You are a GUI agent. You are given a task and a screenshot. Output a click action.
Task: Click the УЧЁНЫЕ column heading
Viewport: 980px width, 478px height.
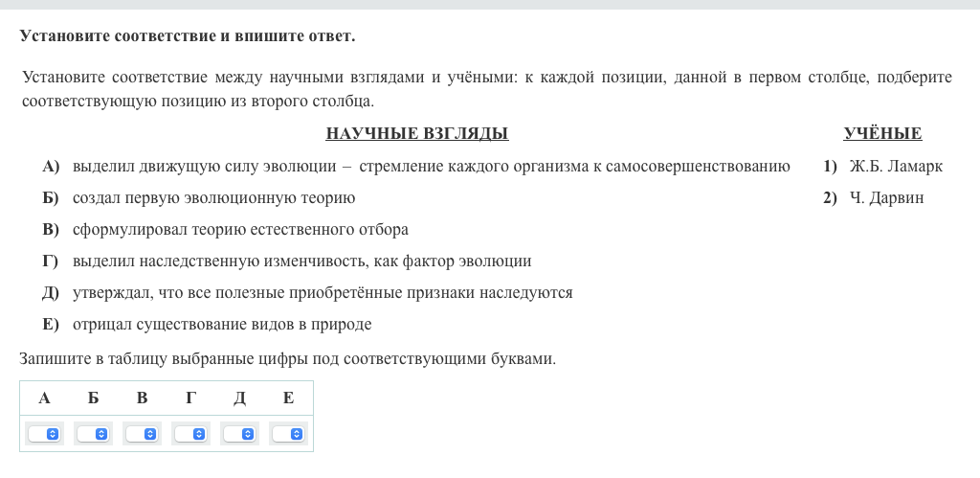(x=882, y=134)
